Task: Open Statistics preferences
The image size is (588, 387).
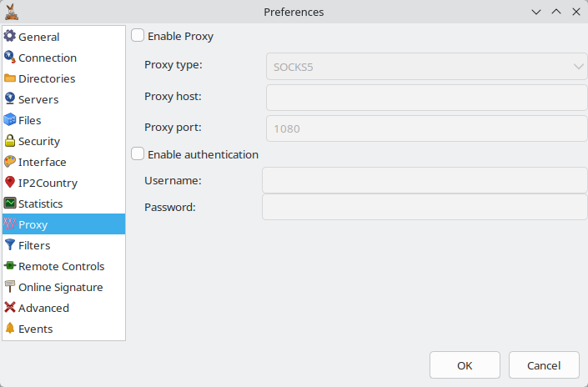Action: coord(63,204)
